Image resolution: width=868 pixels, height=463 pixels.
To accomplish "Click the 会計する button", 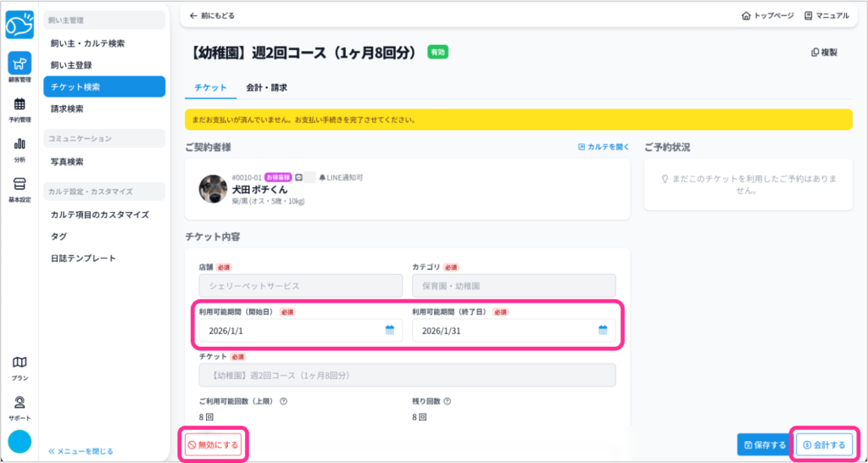I will point(824,444).
